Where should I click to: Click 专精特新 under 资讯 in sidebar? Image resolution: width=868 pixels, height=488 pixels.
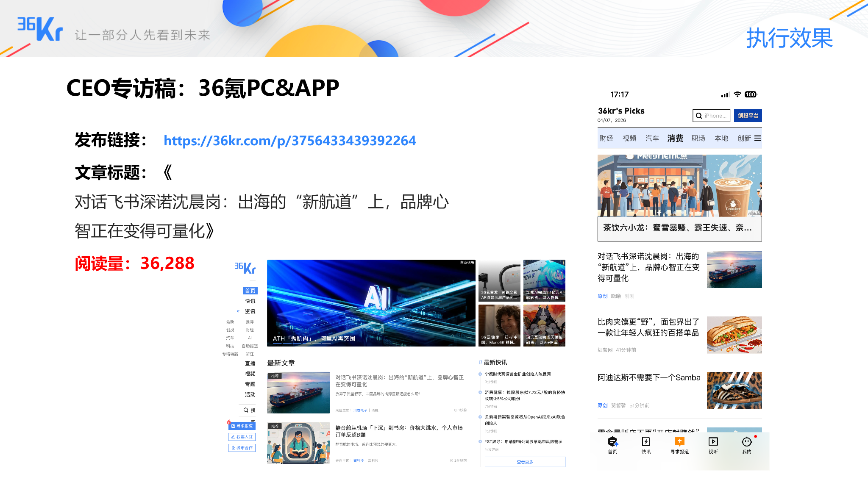[x=230, y=354]
